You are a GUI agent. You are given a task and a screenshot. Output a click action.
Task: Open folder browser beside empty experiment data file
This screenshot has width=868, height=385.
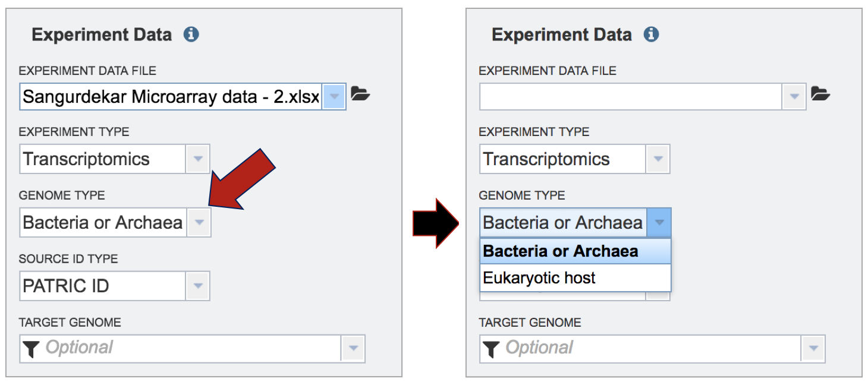point(820,93)
